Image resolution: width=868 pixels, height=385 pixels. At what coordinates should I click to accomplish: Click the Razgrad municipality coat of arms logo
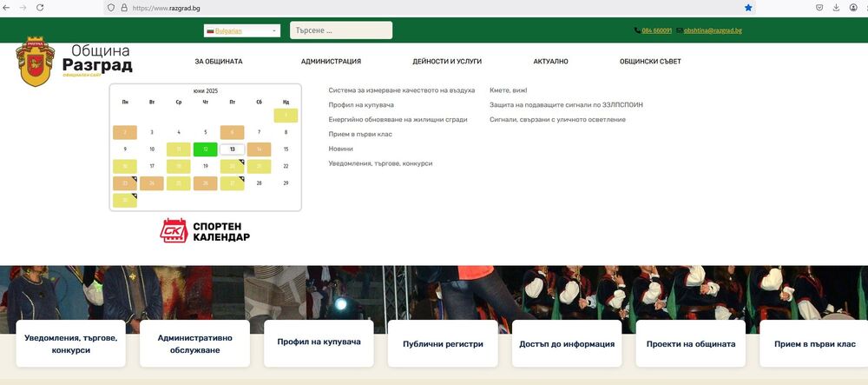coord(36,62)
